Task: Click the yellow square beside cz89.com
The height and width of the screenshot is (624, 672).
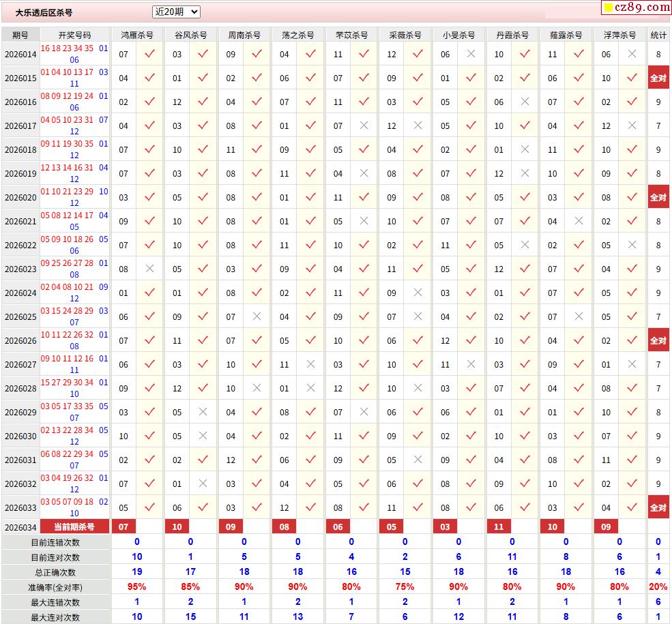Action: pos(608,8)
